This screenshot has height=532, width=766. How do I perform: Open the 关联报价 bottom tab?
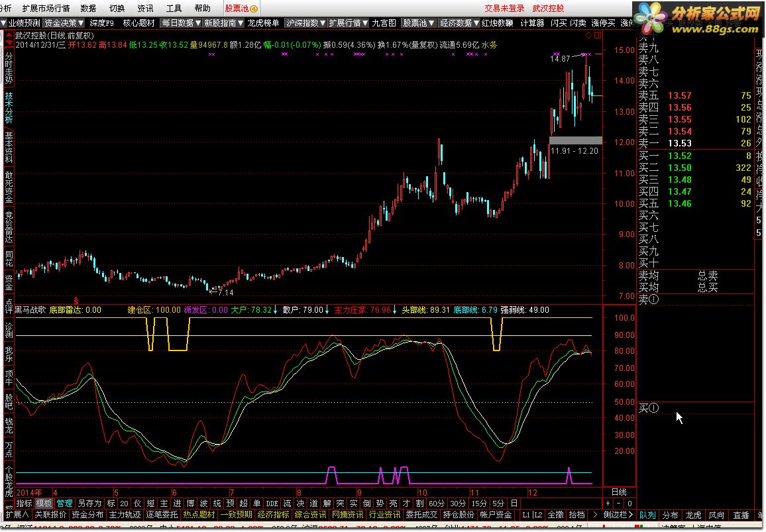pyautogui.click(x=50, y=515)
